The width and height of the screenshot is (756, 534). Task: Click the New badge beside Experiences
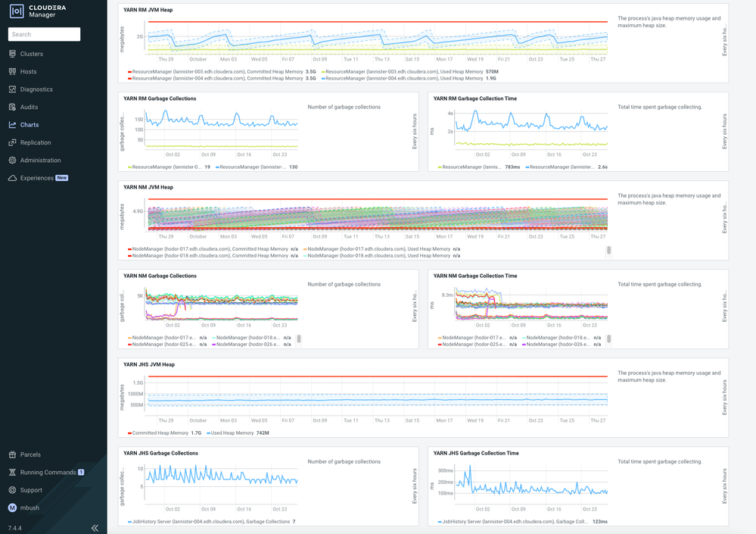[62, 178]
